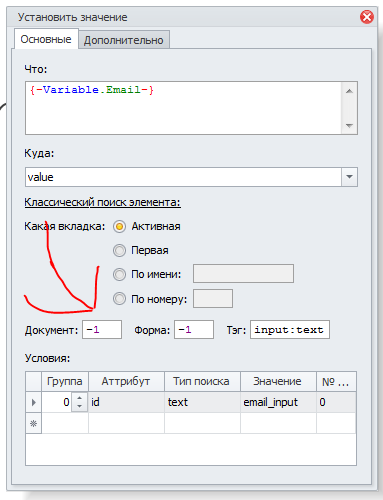Decrease the Группа value with down arrow
The width and height of the screenshot is (383, 500).
click(79, 406)
